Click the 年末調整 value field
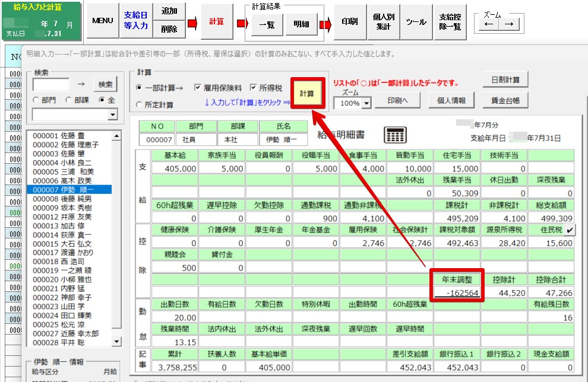This screenshot has height=382, width=588. pos(458,292)
